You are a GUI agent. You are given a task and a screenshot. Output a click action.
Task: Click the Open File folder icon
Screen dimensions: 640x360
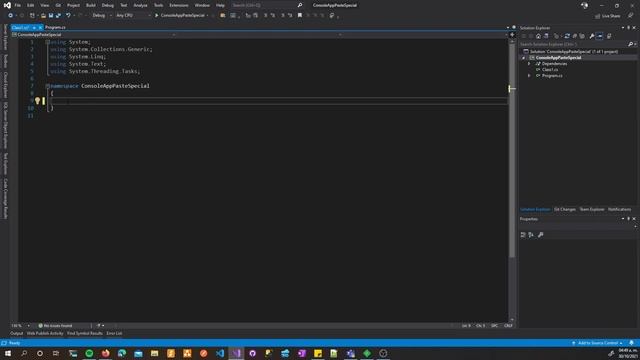[x=43, y=16]
